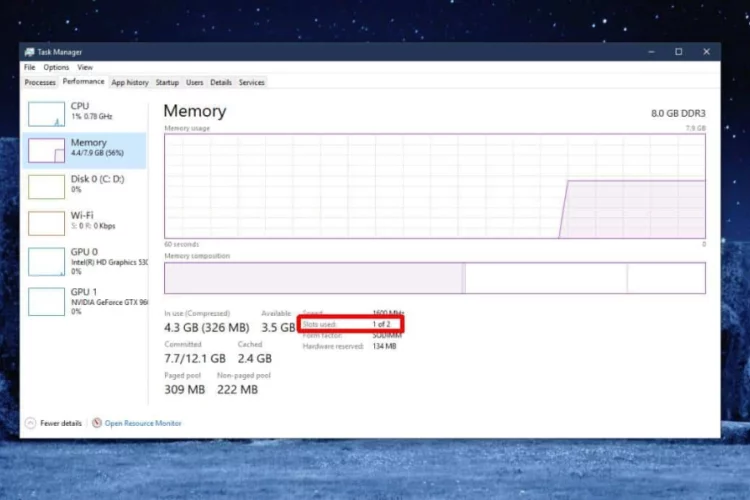750x500 pixels.
Task: Click Hardware reserved 134 MB value
Action: click(384, 346)
